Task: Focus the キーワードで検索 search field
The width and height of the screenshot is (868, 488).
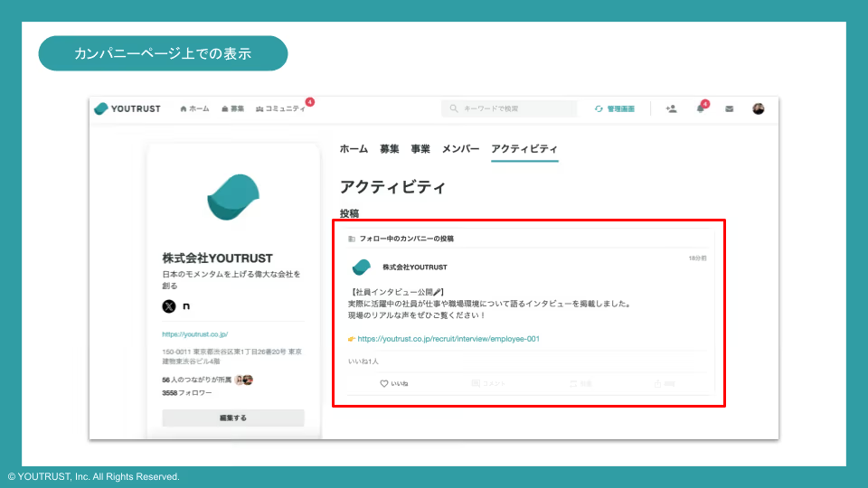Action: (x=509, y=108)
